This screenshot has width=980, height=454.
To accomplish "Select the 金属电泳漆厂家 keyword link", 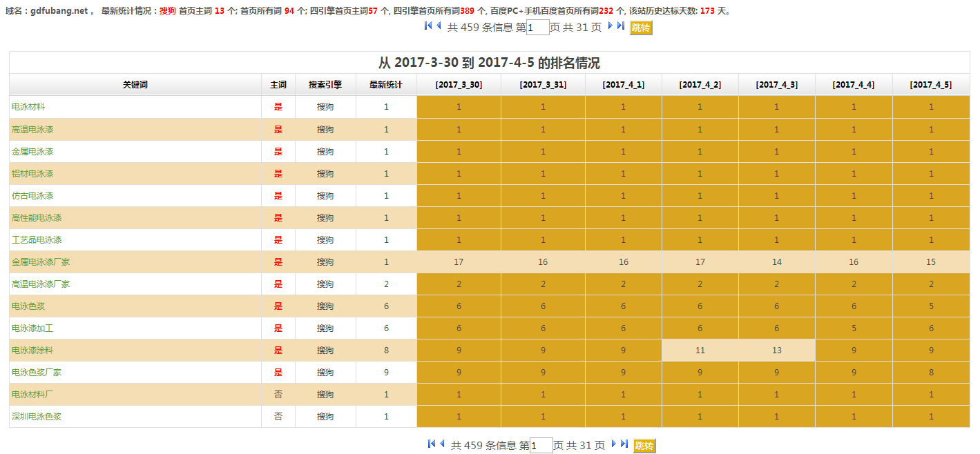I will 41,261.
